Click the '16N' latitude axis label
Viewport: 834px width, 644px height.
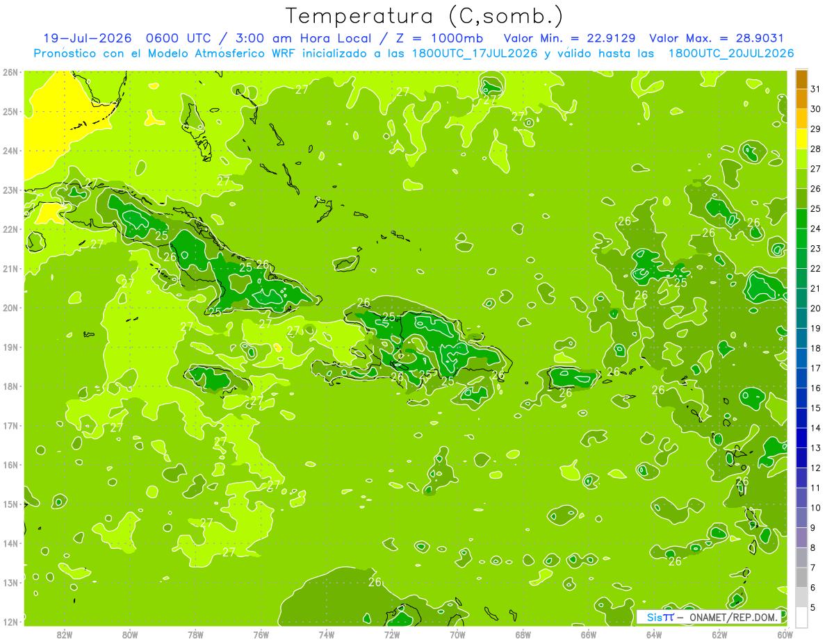(x=10, y=465)
